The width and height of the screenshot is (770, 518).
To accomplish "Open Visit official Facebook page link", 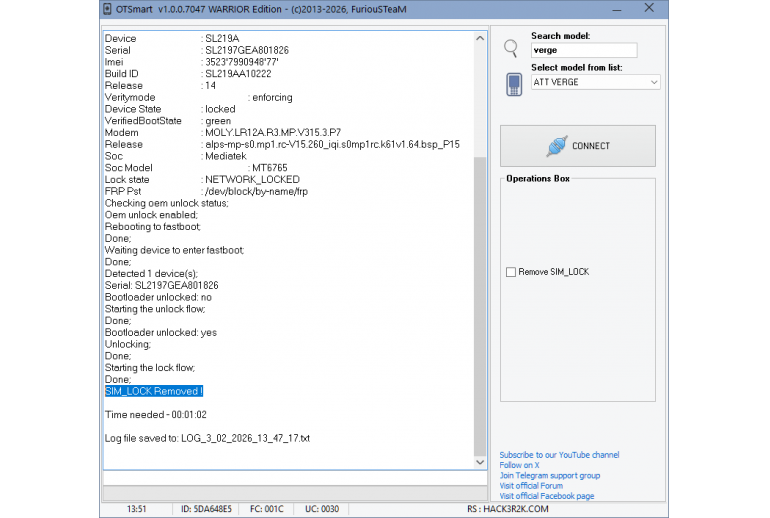I will click(x=546, y=496).
